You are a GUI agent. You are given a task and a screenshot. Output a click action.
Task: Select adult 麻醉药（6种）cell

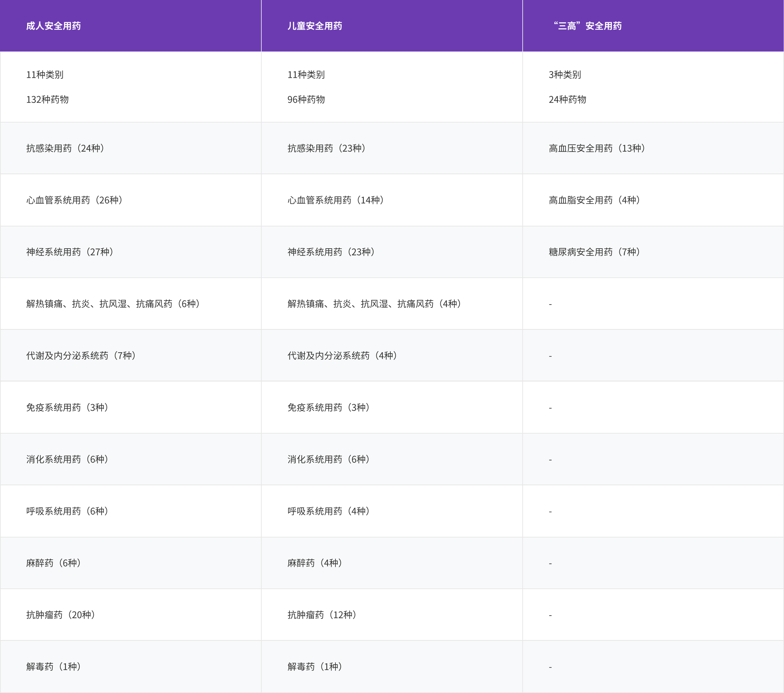coord(53,563)
